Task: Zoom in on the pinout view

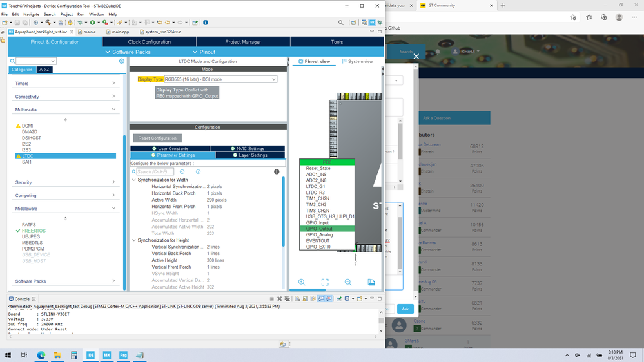Action: [x=302, y=282]
